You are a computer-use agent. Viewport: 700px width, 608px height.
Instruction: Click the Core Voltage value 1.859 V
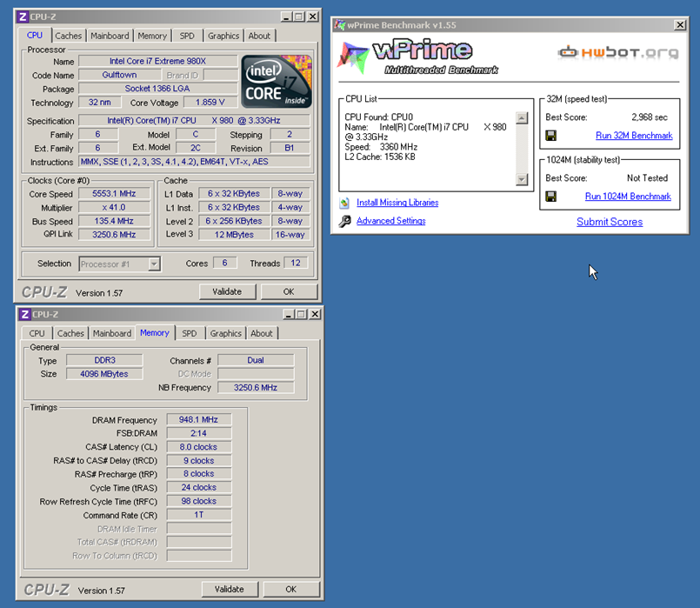(210, 103)
